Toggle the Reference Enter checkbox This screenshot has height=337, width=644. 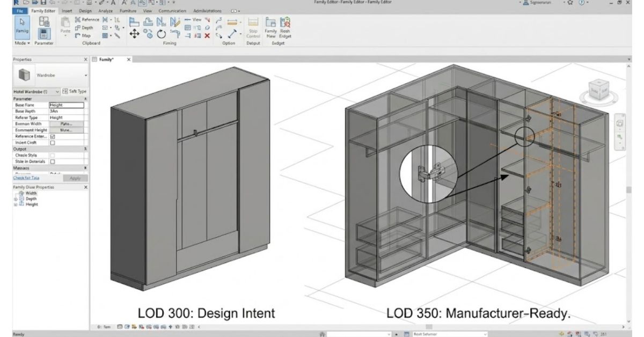(52, 137)
